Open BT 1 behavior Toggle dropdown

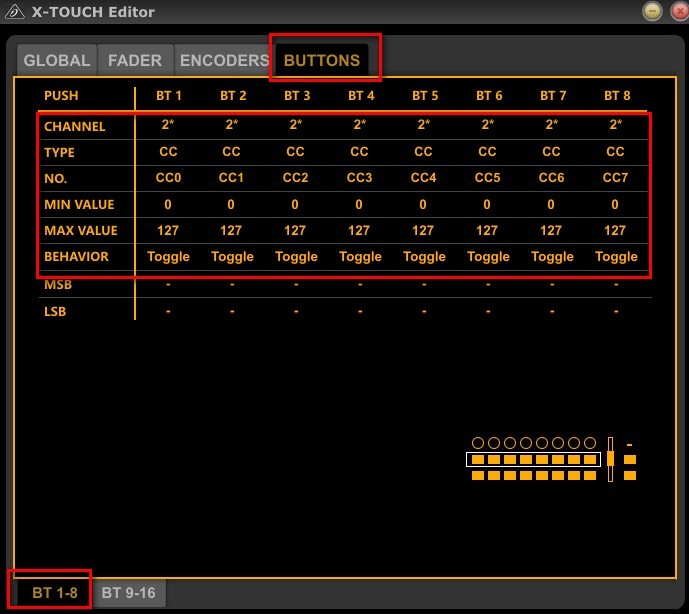[x=168, y=257]
